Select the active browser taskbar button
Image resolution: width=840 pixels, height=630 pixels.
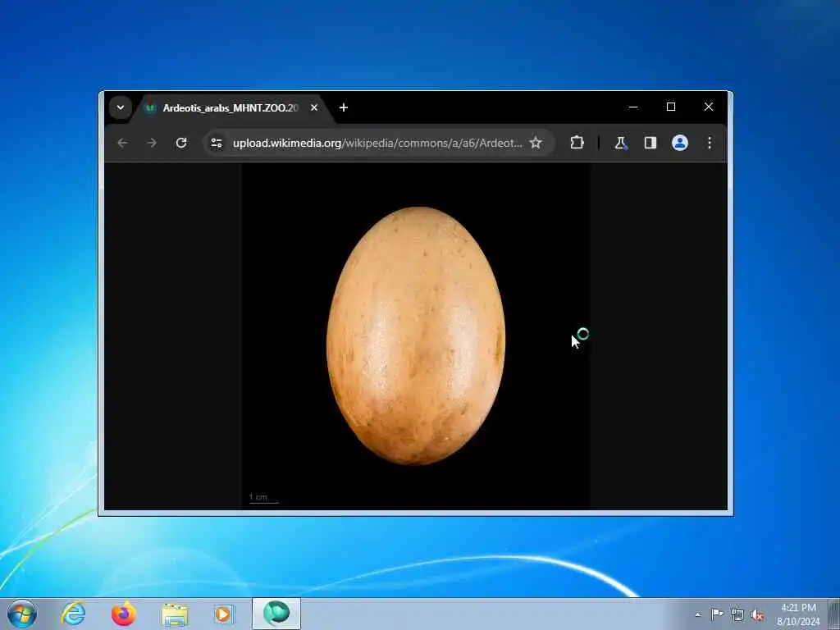pos(276,614)
